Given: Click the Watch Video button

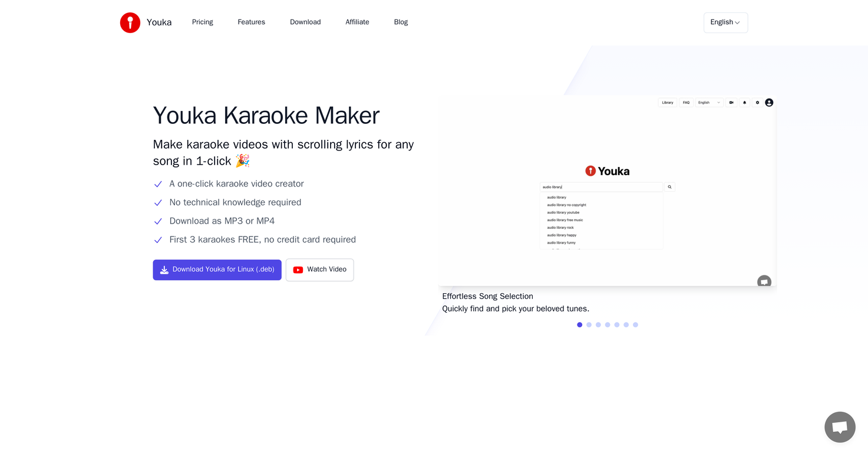Looking at the screenshot, I should coord(319,270).
